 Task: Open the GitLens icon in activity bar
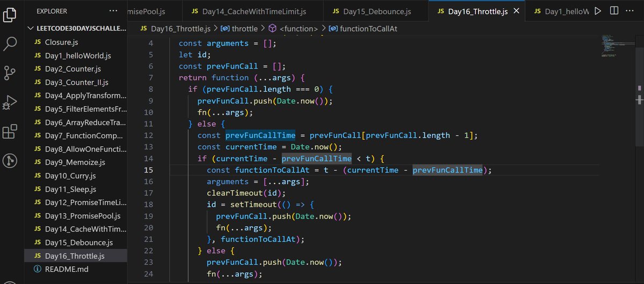[10, 160]
